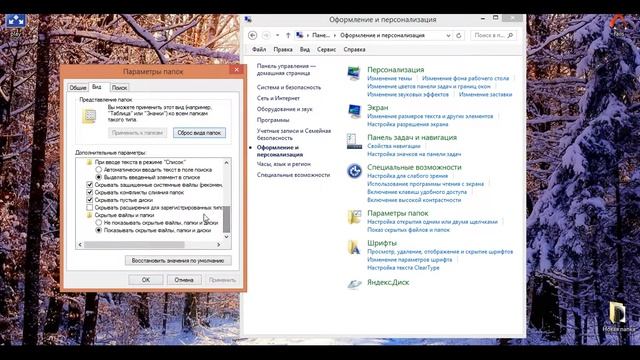Image resolution: width=640 pixels, height=360 pixels.
Task: Click the Control Panel address bar icon
Action: pos(300,36)
